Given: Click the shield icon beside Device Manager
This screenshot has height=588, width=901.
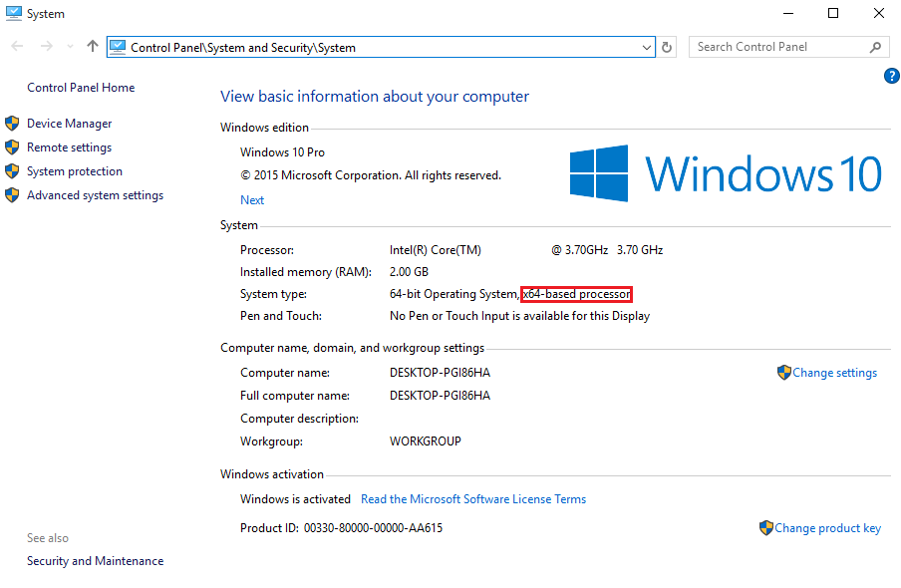Looking at the screenshot, I should pos(12,123).
